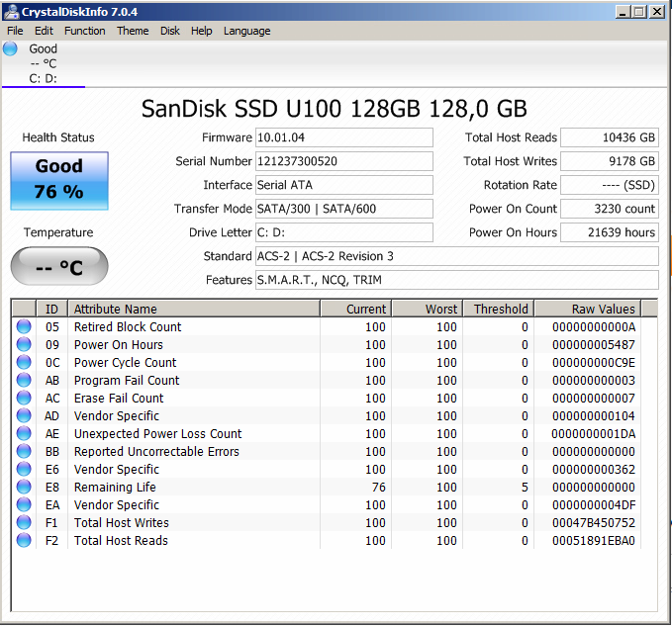
Task: Close the CrystalDiskInfo window
Action: tap(656, 12)
